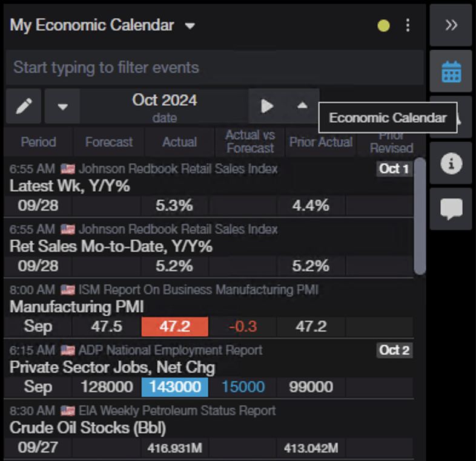Screen dimensions: 476x461
Task: Select the red 47.2 Manufacturing PMI actual cell
Action: tap(174, 327)
